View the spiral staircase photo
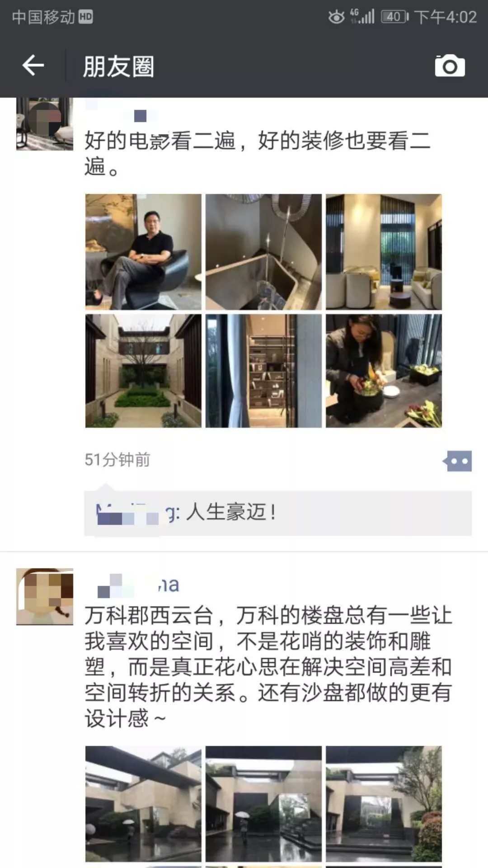The height and width of the screenshot is (868, 488). click(263, 252)
